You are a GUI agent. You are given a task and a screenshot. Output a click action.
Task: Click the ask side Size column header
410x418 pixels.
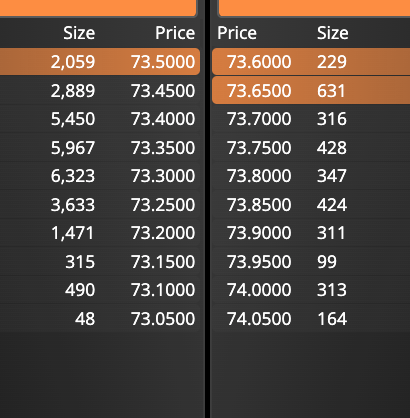coord(333,33)
